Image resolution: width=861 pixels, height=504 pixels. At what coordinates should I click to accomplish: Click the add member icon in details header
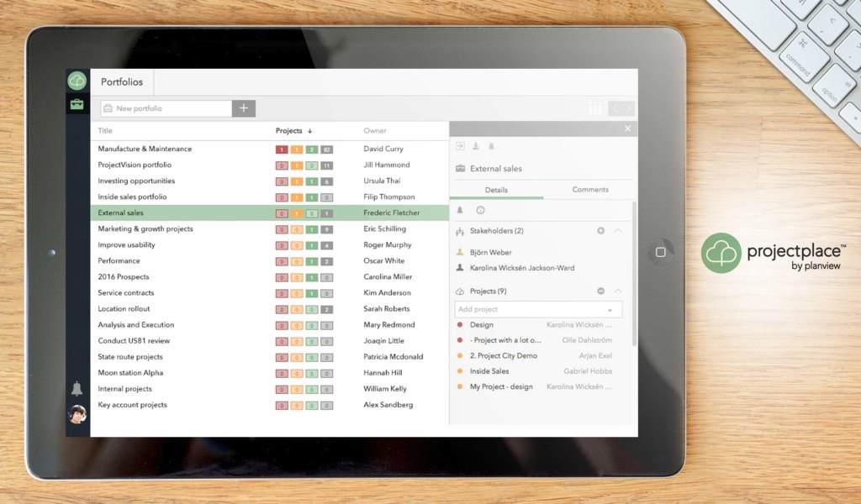click(475, 146)
